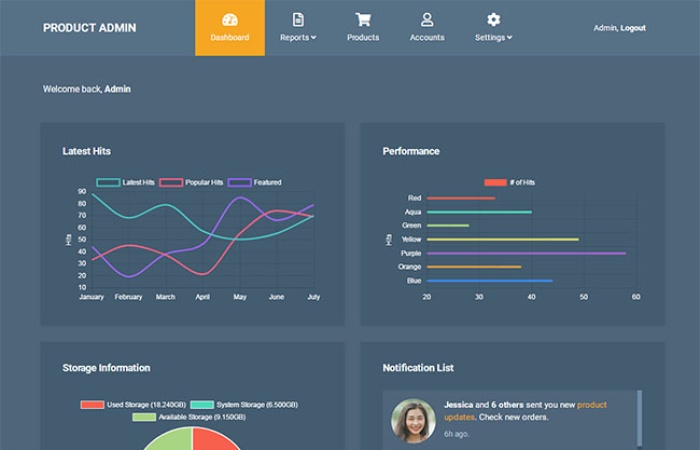
Task: Follow the product updates link
Action: click(525, 411)
